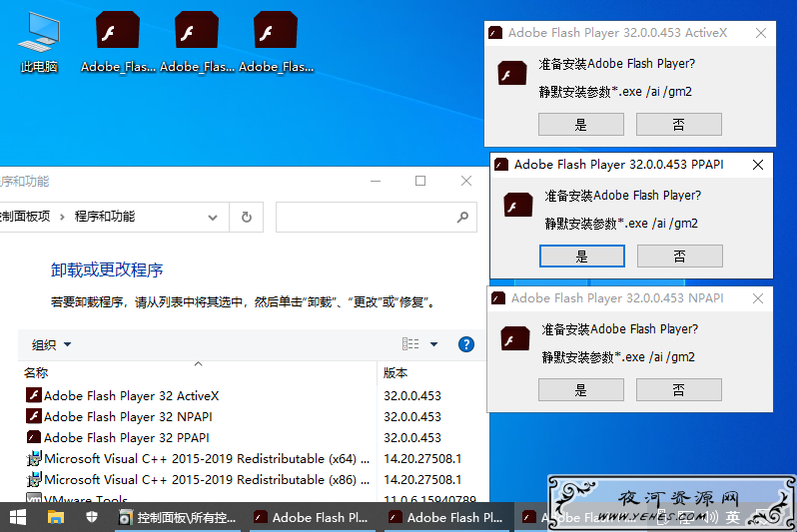
Task: Focus the control panel search box
Action: point(377,218)
